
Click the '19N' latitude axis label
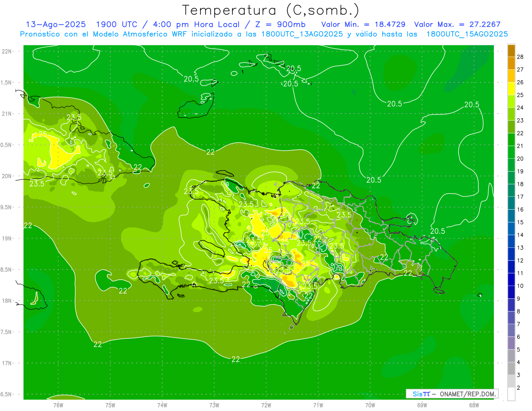pos(7,239)
